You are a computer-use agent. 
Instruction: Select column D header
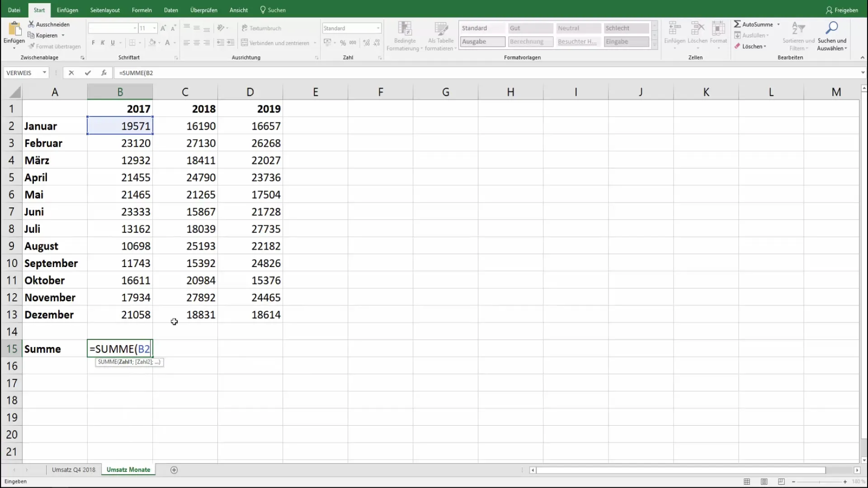coord(250,92)
